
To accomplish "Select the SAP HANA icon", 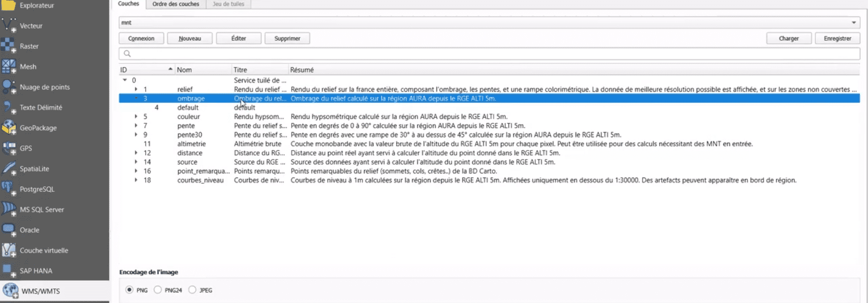I will [x=9, y=271].
